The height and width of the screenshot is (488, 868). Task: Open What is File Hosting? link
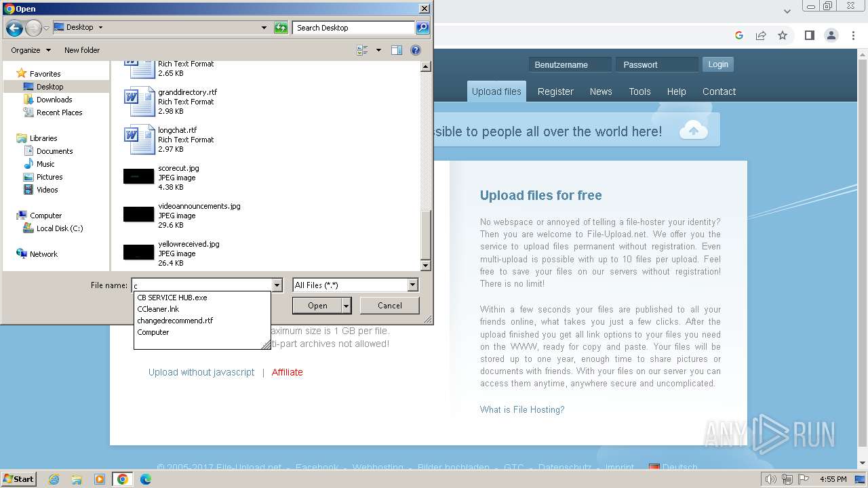(522, 409)
